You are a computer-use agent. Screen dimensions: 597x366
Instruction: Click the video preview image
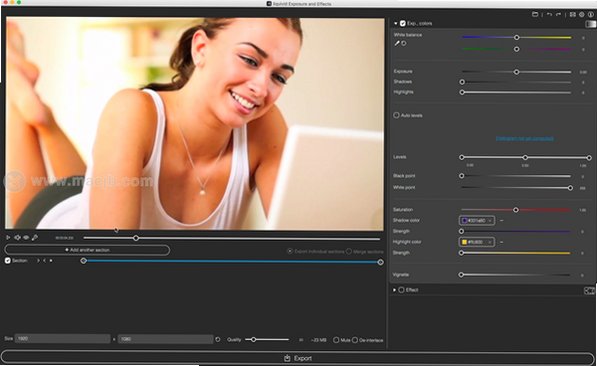click(x=195, y=124)
